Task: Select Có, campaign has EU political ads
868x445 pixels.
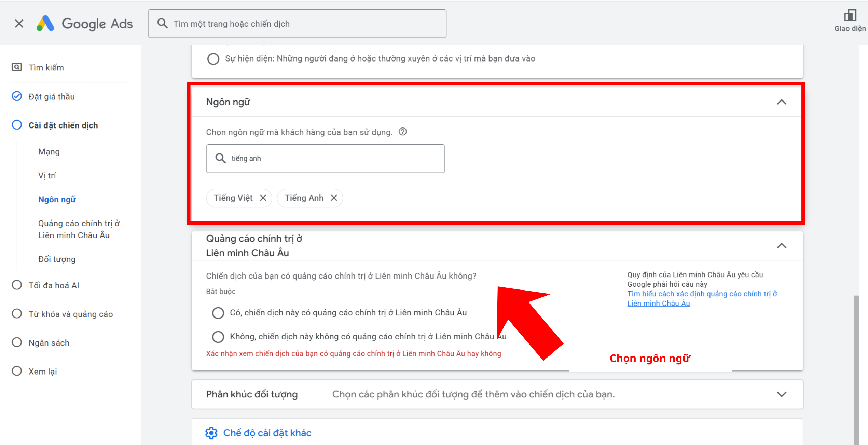Action: coord(218,313)
